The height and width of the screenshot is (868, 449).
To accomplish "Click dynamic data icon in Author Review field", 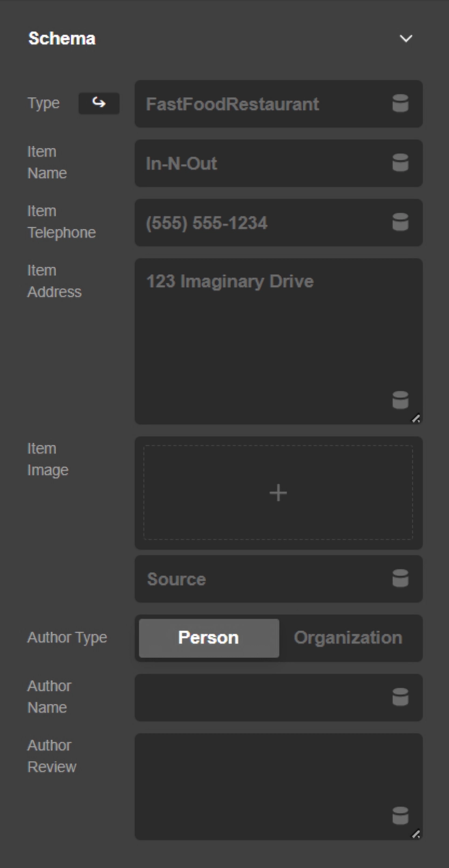I will 400,816.
